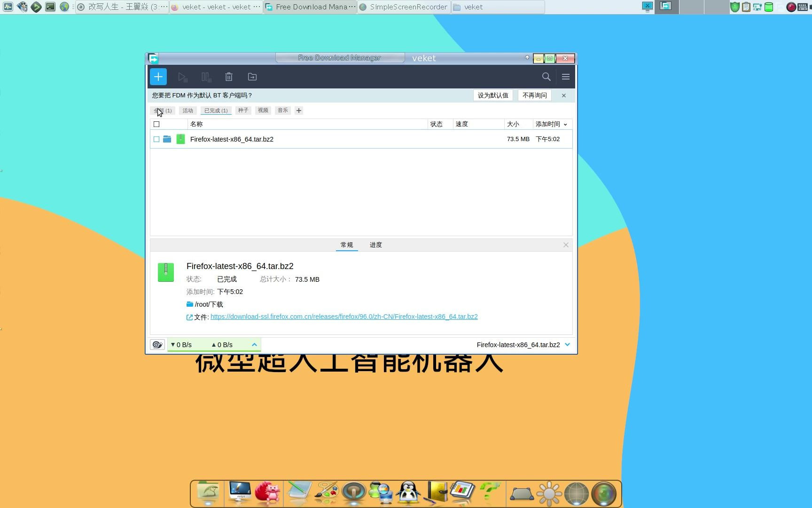Click the Add Download plus icon
This screenshot has width=812, height=508.
click(x=158, y=76)
